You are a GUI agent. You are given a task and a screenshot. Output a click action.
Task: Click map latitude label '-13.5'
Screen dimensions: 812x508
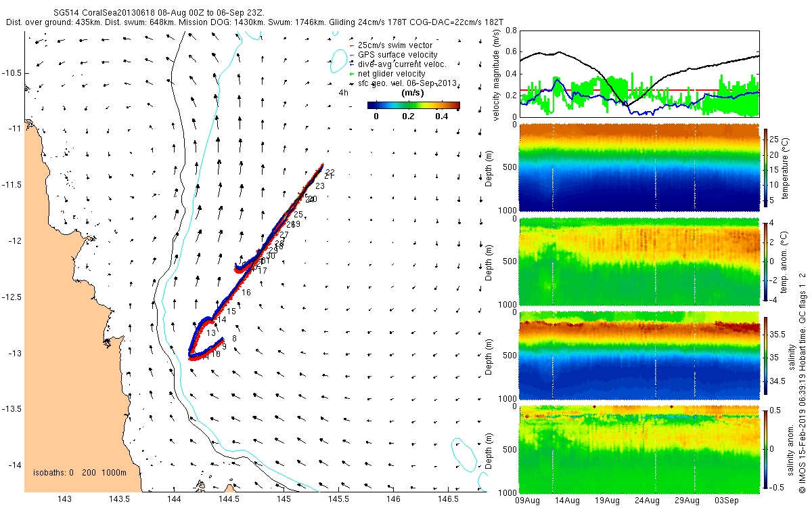click(x=12, y=409)
